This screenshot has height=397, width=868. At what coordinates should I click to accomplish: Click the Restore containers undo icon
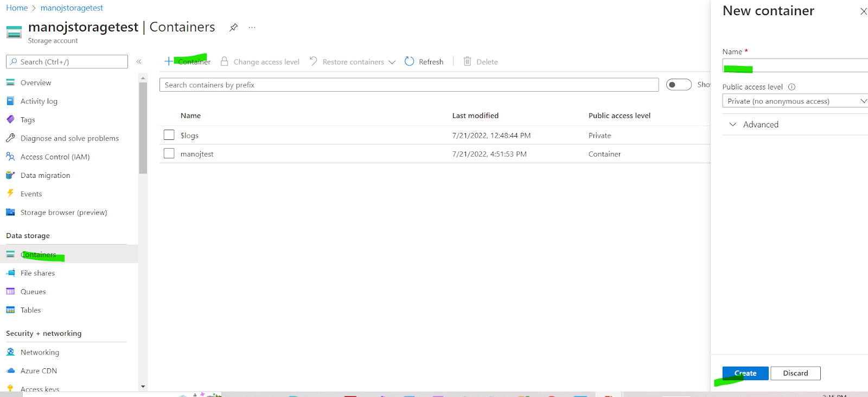pyautogui.click(x=314, y=61)
